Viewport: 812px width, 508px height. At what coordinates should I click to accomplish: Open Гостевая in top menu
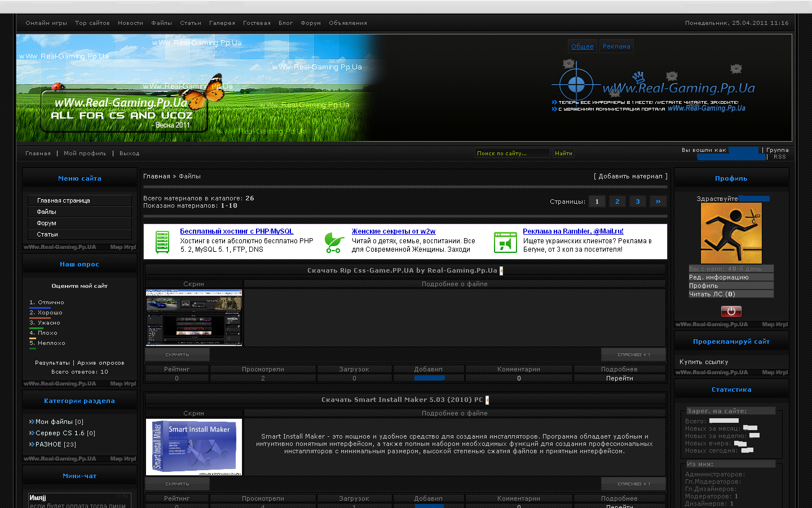(x=257, y=23)
